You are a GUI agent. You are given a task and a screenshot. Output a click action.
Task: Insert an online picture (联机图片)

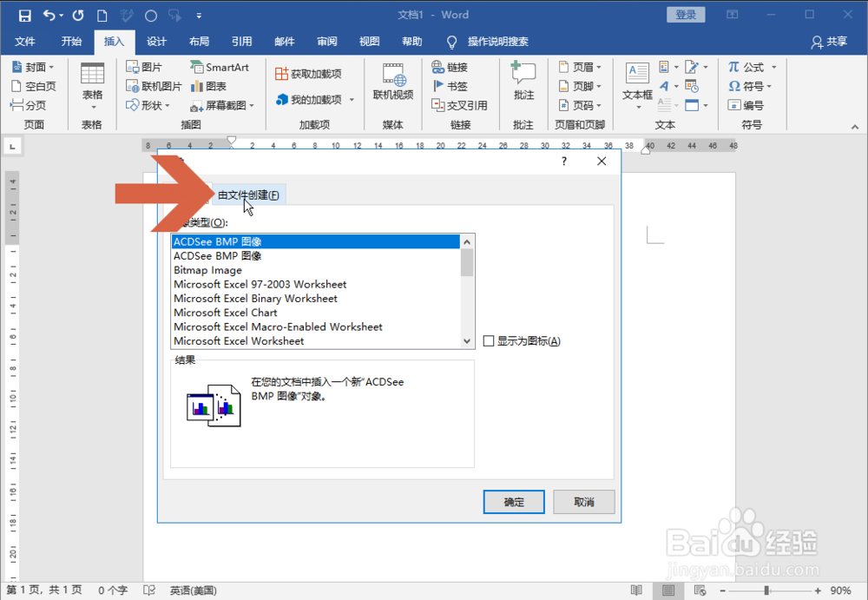click(x=154, y=86)
